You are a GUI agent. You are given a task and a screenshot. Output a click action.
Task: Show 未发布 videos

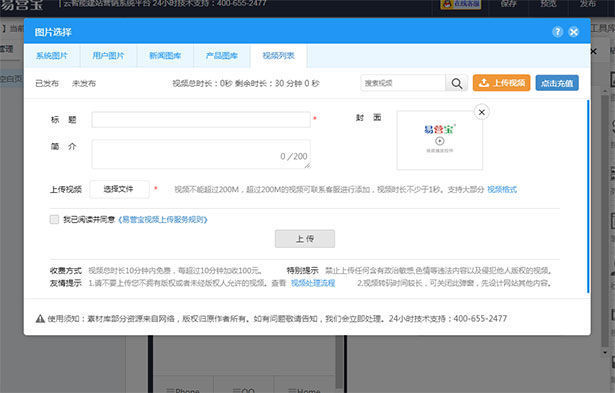[x=84, y=83]
